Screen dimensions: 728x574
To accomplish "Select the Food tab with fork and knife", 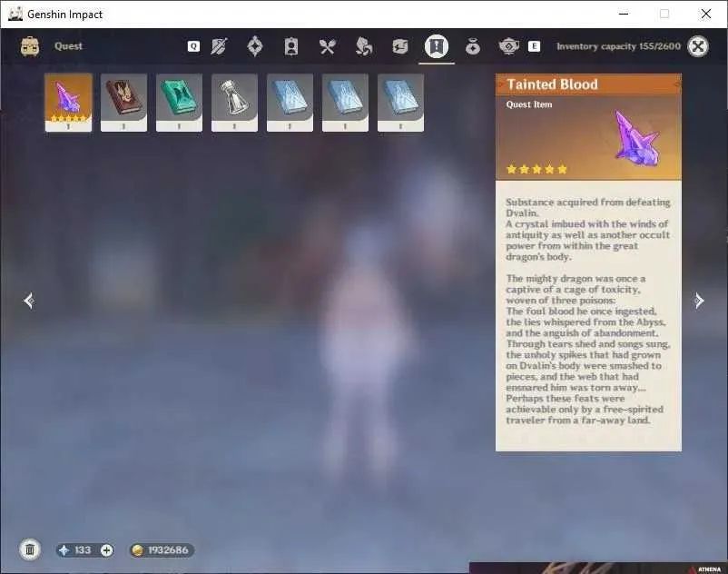I will [328, 46].
